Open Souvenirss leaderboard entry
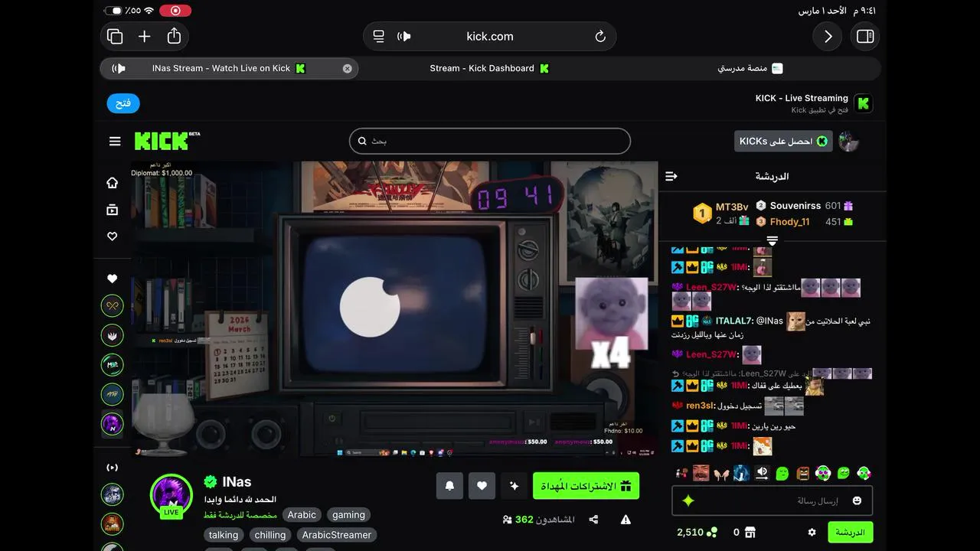 (795, 206)
